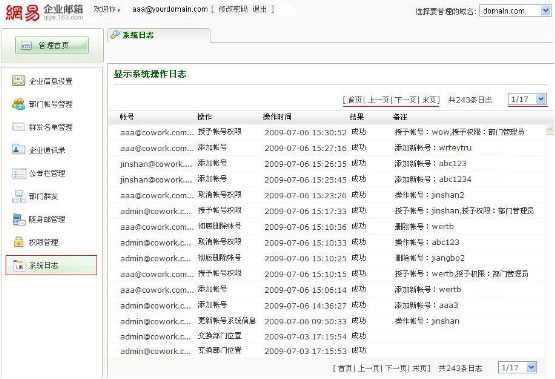555x379 pixels.
Task: Click bottom pagination 下一页 link
Action: [x=396, y=368]
